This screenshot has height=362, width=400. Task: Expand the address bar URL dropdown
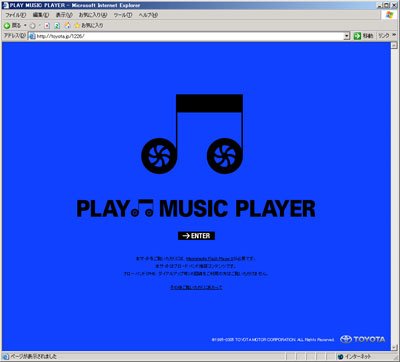coord(347,36)
